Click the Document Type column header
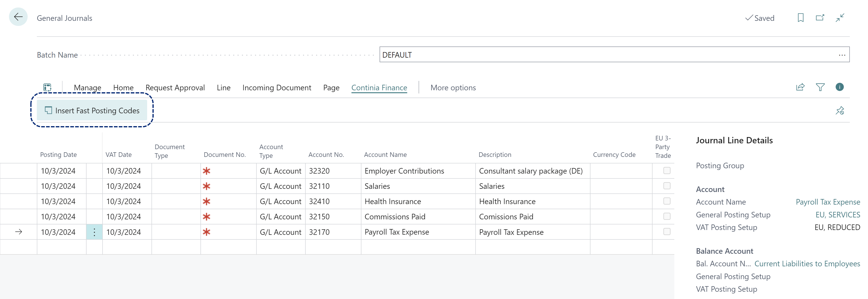 (169, 151)
